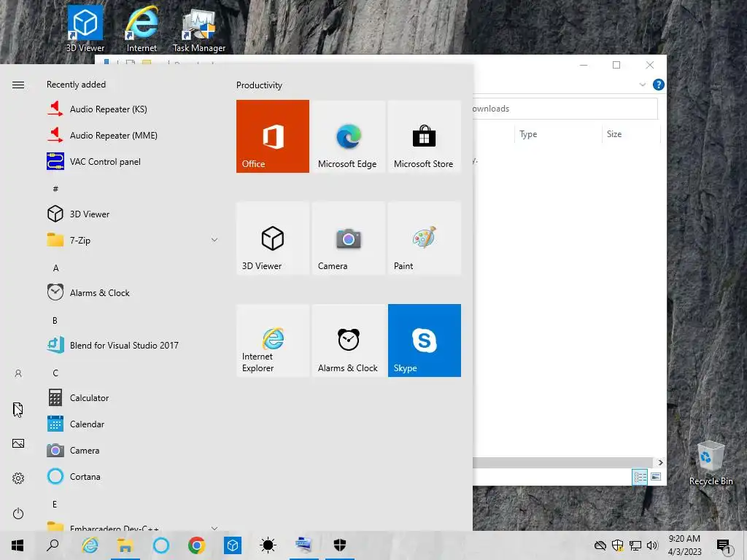
Task: Click the Power button in Start sidebar
Action: point(18,513)
